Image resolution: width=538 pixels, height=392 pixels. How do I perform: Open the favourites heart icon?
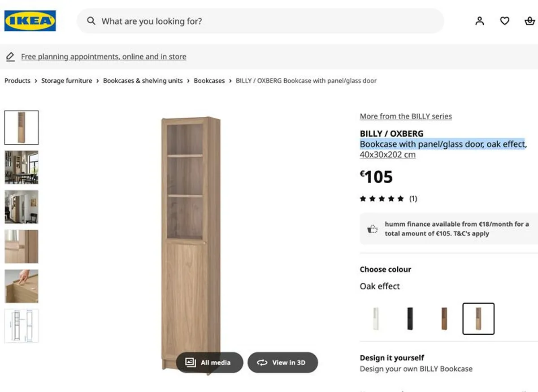[504, 21]
